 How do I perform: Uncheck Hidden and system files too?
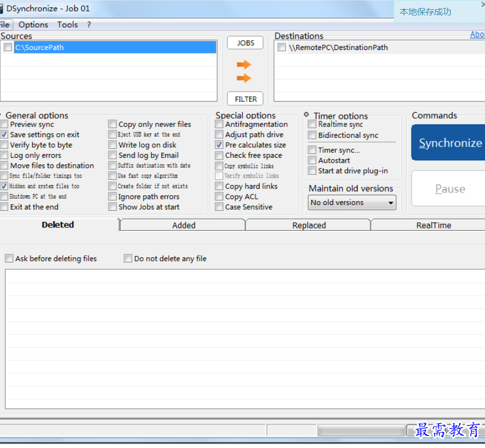(4, 186)
